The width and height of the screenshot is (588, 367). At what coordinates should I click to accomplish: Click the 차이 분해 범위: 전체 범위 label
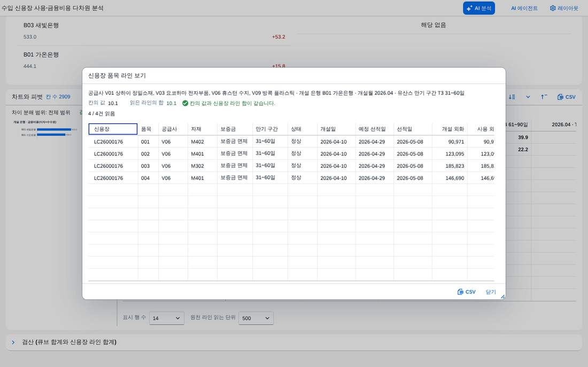[x=41, y=113]
